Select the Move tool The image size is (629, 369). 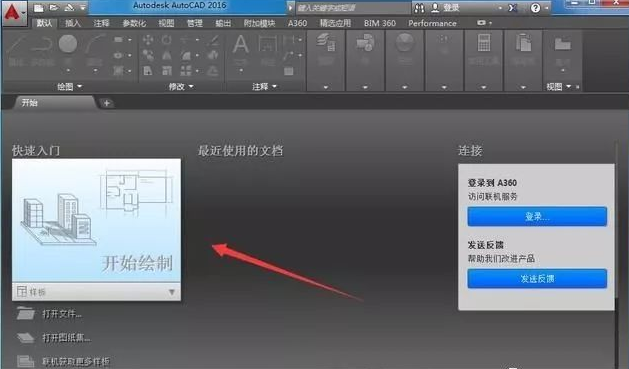coord(148,39)
